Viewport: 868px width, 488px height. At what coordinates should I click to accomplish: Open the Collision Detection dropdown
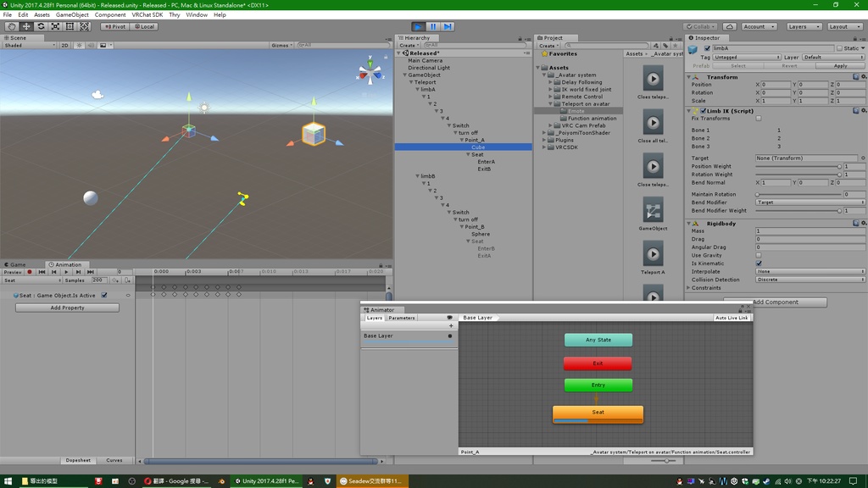(x=810, y=280)
